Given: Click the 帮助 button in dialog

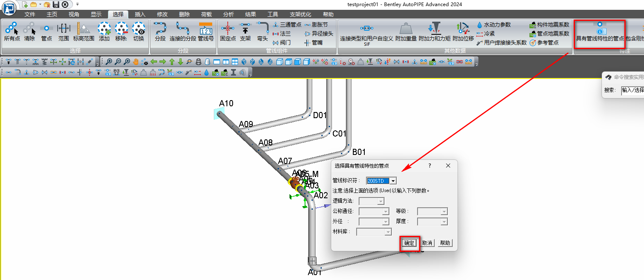Looking at the screenshot, I should pos(445,243).
